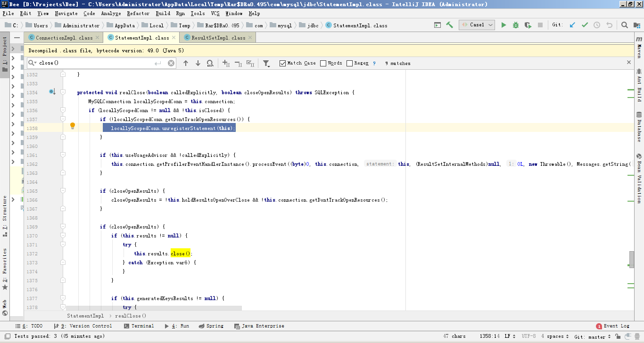Click Git Update Project blue arrow
This screenshot has height=343, width=644.
572,25
